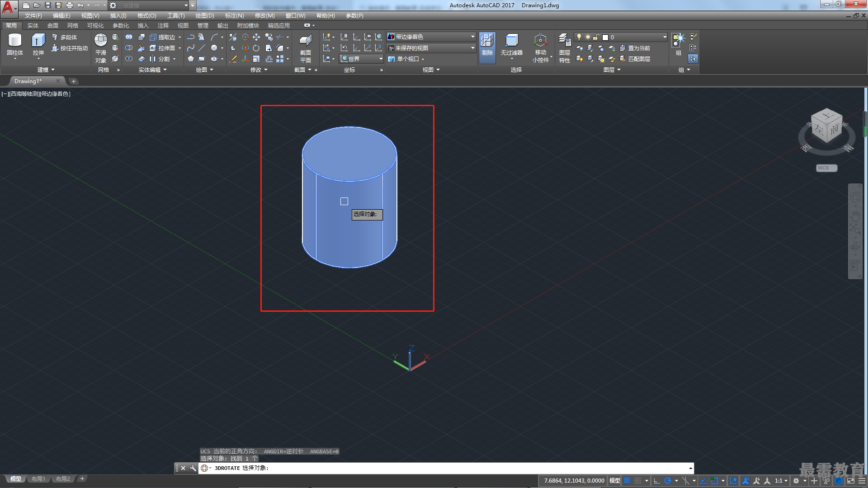Open 图层特性 layer properties manager
This screenshot has width=868, height=488.
pyautogui.click(x=565, y=48)
